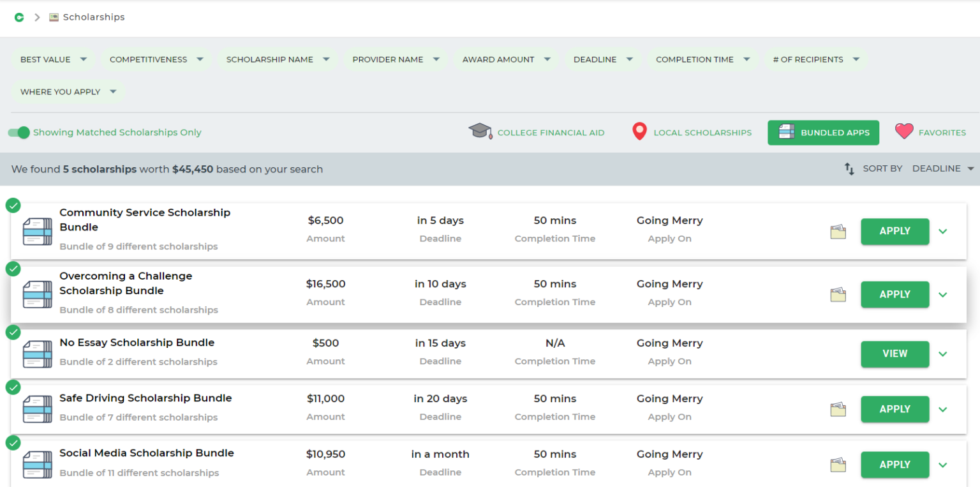Open the Social Media Scholarship Bundle title
The height and width of the screenshot is (487, 980).
(x=147, y=453)
